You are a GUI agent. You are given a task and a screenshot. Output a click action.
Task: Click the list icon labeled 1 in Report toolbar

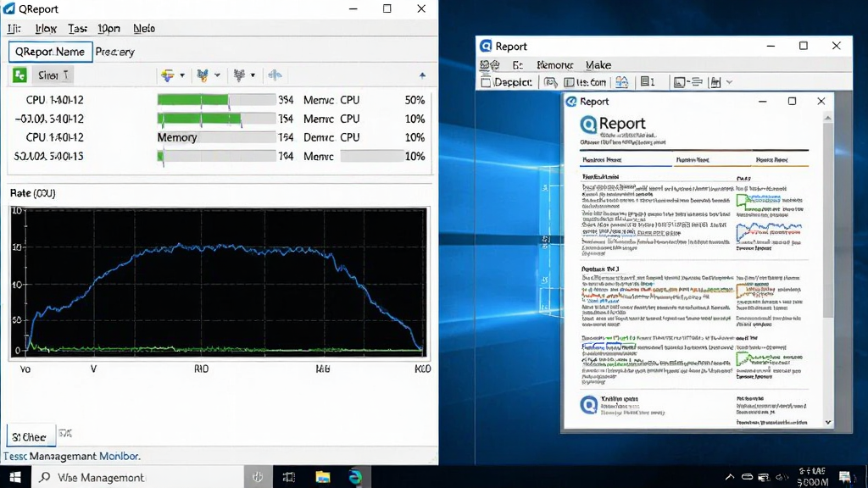point(648,82)
